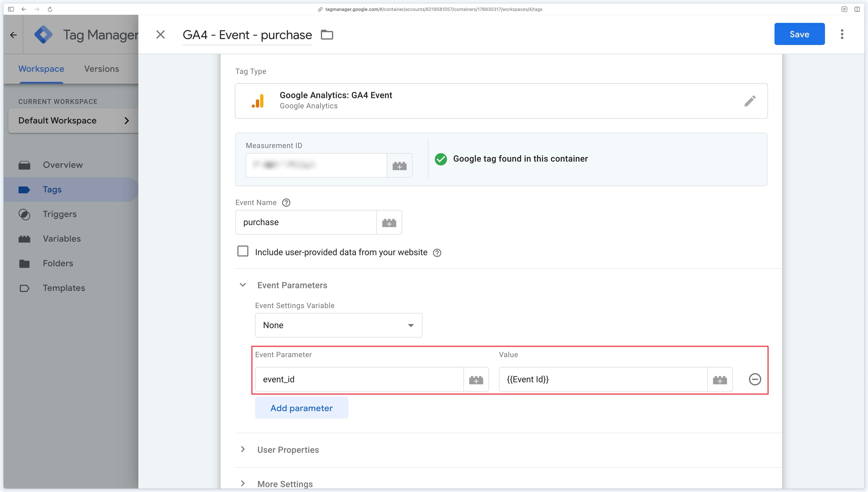The width and height of the screenshot is (868, 492).
Task: Click the Triggers sidebar icon
Action: [x=24, y=214]
